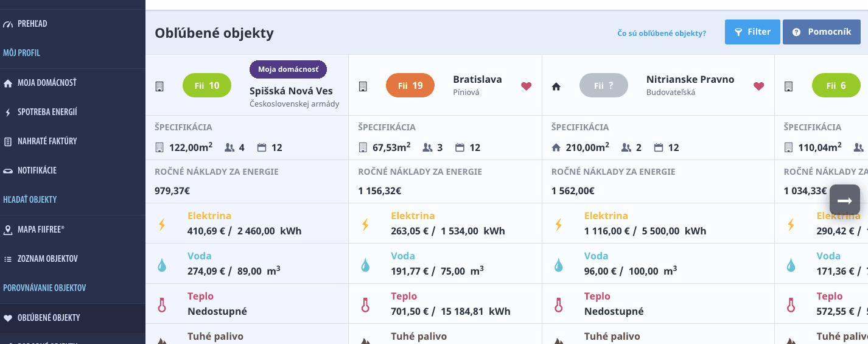This screenshot has width=868, height=344.
Task: Click the green Fii 10 score badge
Action: pyautogui.click(x=207, y=86)
